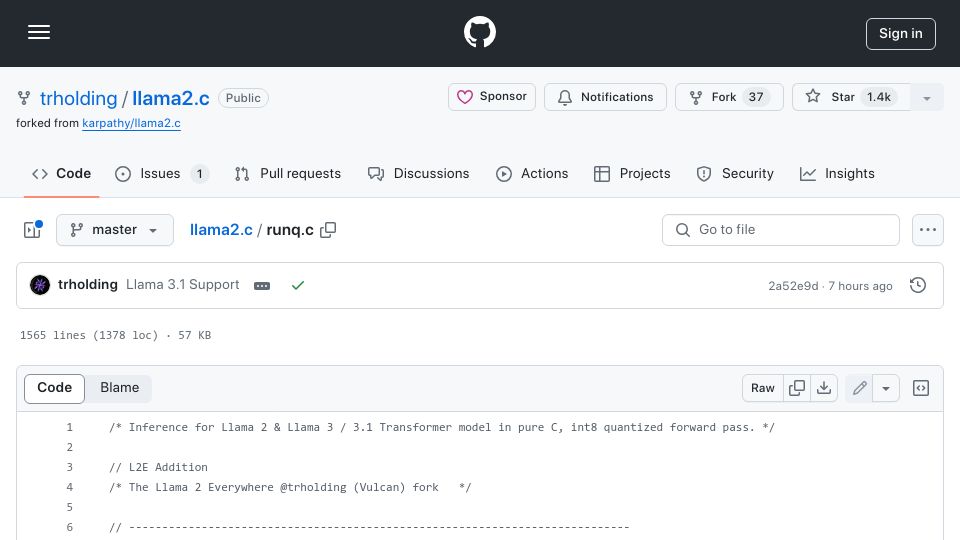Open commit hash 2a52e9d
The image size is (960, 540).
point(793,286)
